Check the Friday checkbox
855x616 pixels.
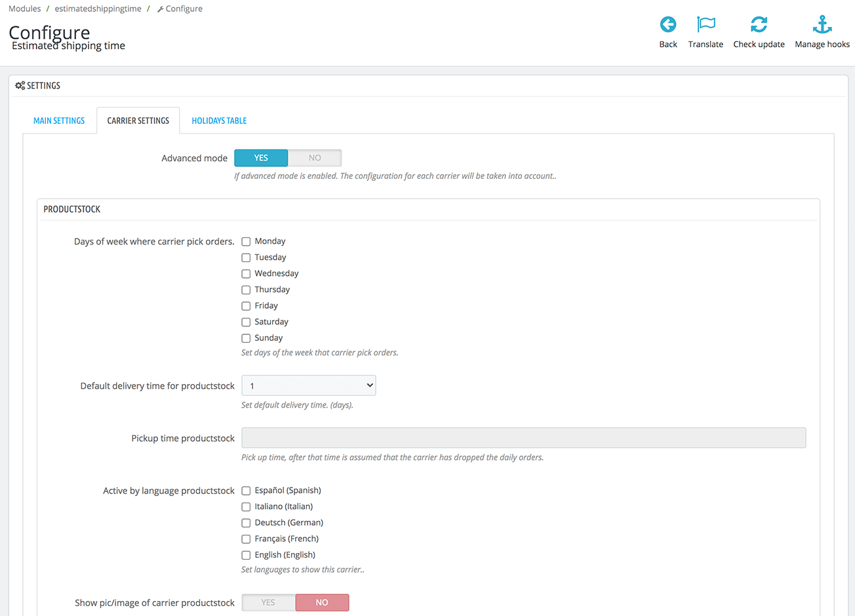coord(246,306)
